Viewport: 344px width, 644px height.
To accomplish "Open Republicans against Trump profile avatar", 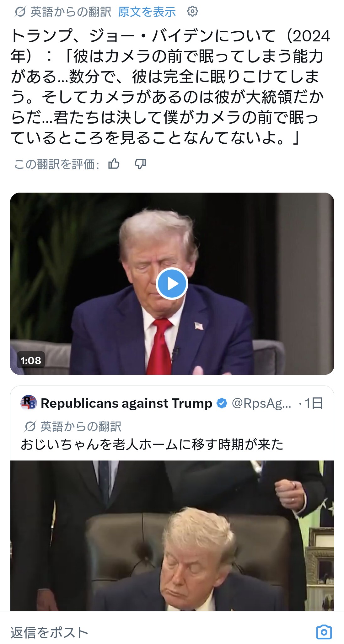I will [x=29, y=403].
